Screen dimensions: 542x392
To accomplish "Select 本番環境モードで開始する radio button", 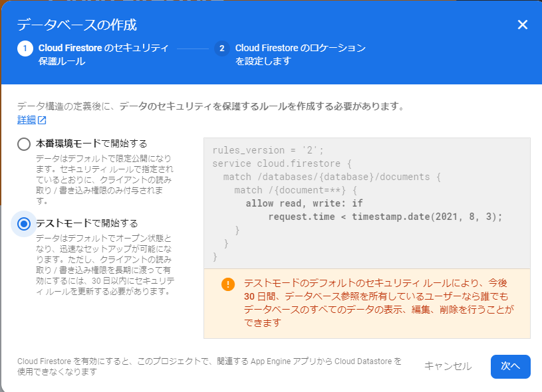I will pos(24,144).
